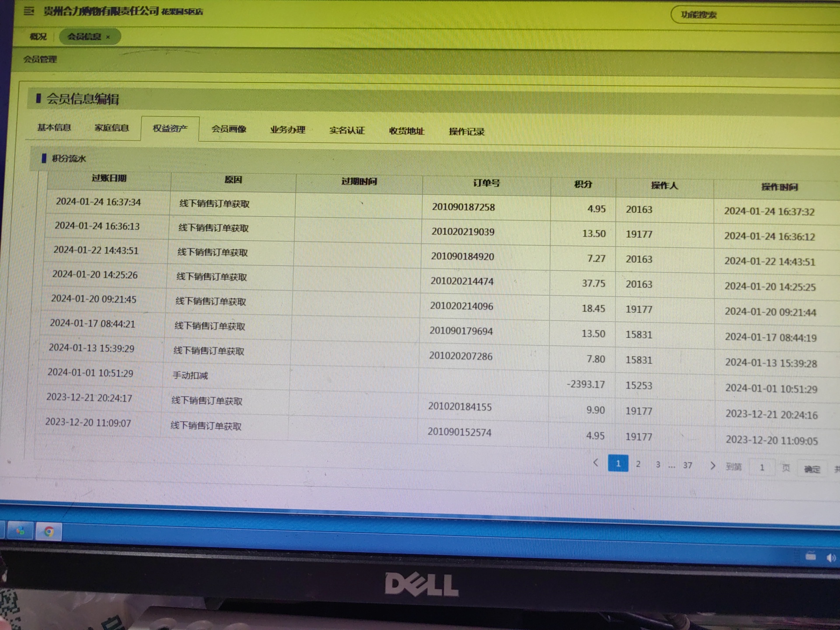
Task: Go to next page arrow
Action: click(x=713, y=465)
